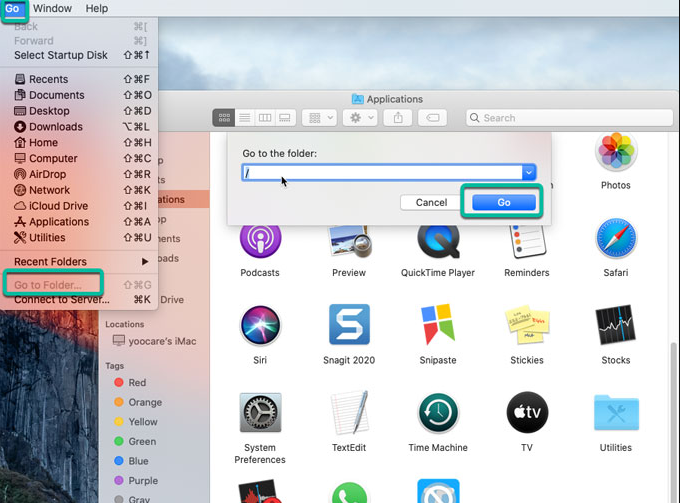The width and height of the screenshot is (680, 503).
Task: Click the Share toolbar button
Action: point(398,118)
